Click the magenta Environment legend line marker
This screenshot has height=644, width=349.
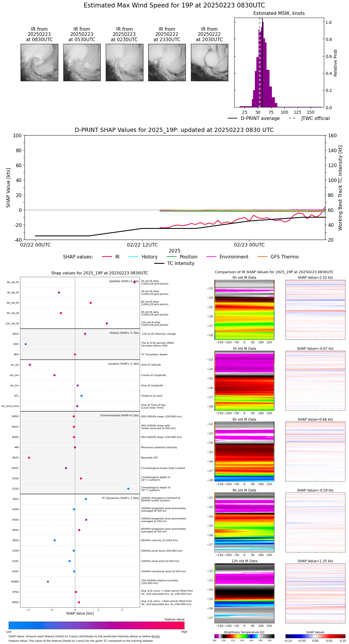[x=211, y=257]
